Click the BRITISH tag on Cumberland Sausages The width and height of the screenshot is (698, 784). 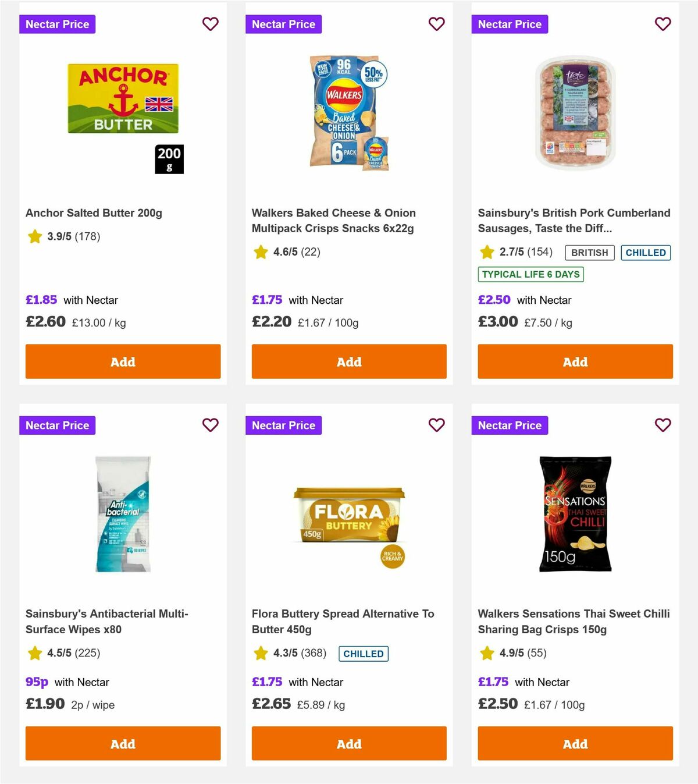(x=589, y=253)
